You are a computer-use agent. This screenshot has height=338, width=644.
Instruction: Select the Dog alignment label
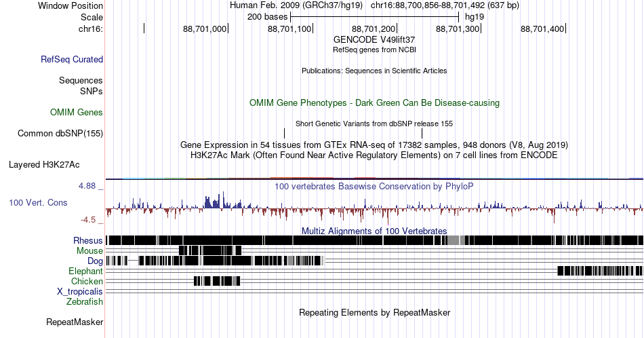[x=95, y=261]
